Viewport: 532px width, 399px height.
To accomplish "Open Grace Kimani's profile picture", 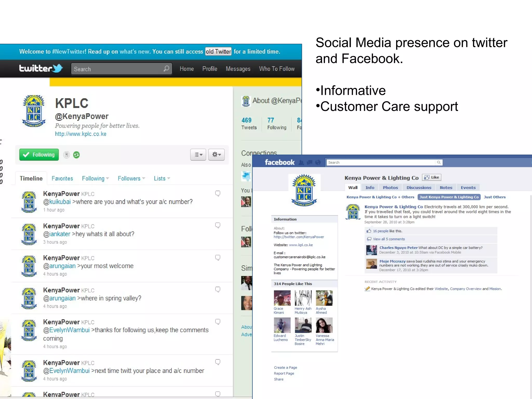I will 282,298.
